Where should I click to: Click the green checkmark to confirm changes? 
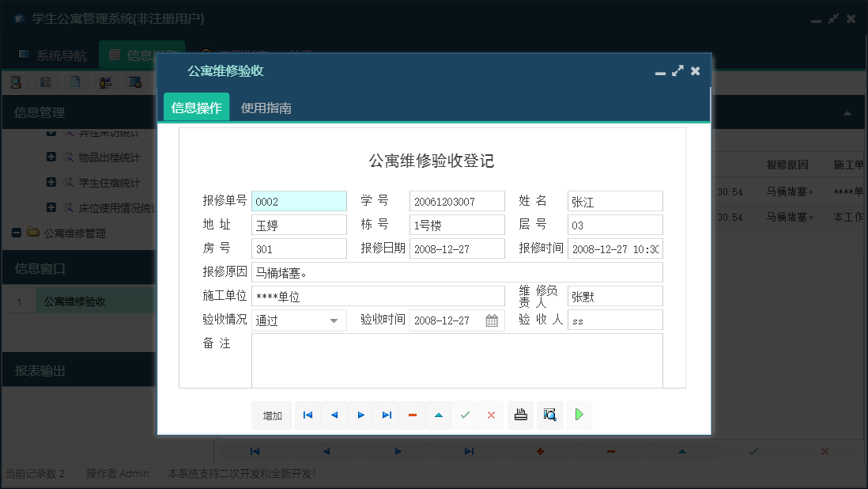click(x=465, y=415)
